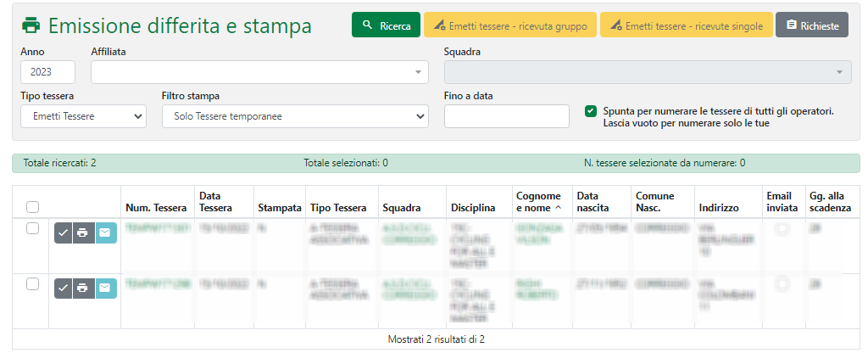Click the Fino a data input field
868x353 pixels.
[x=506, y=116]
